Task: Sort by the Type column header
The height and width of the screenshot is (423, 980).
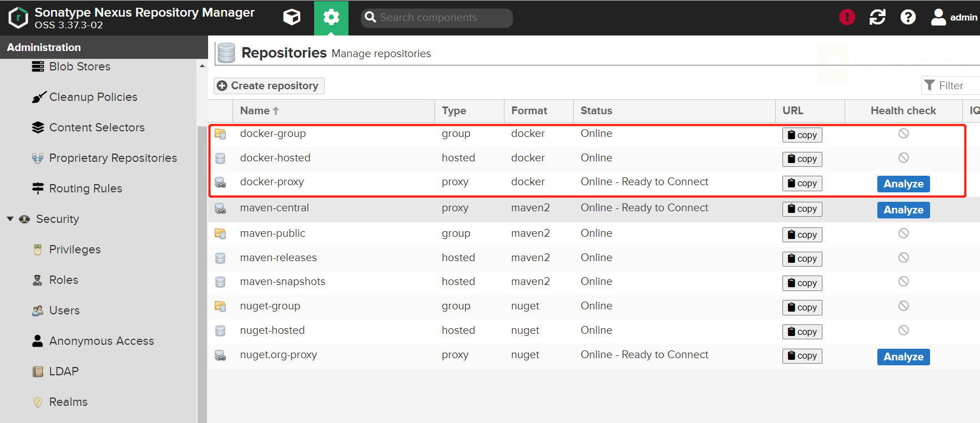Action: [x=469, y=111]
